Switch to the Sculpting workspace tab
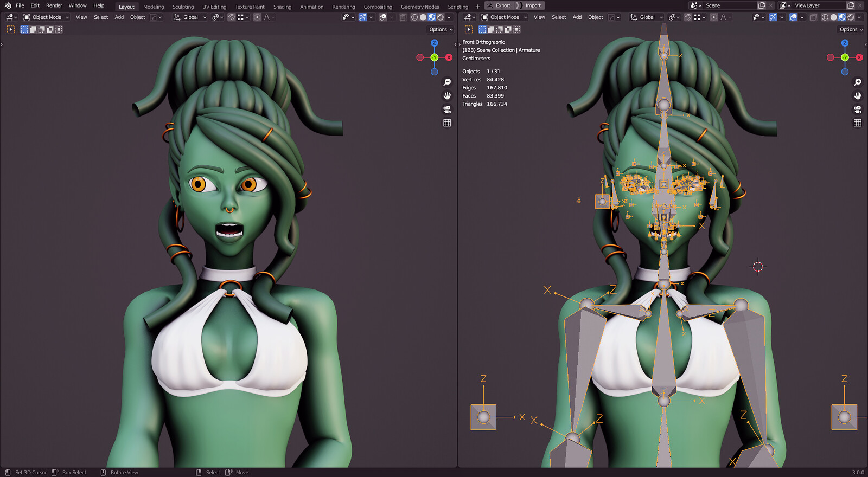 click(183, 7)
